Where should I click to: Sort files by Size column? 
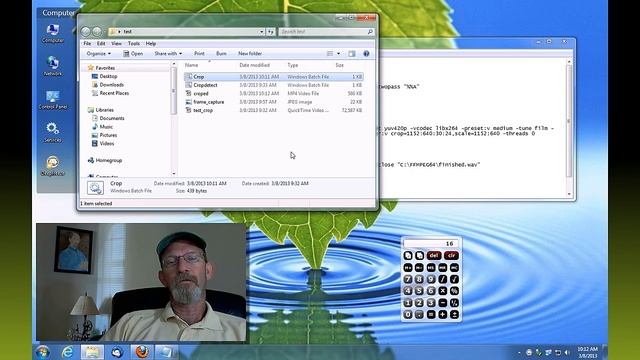340,65
